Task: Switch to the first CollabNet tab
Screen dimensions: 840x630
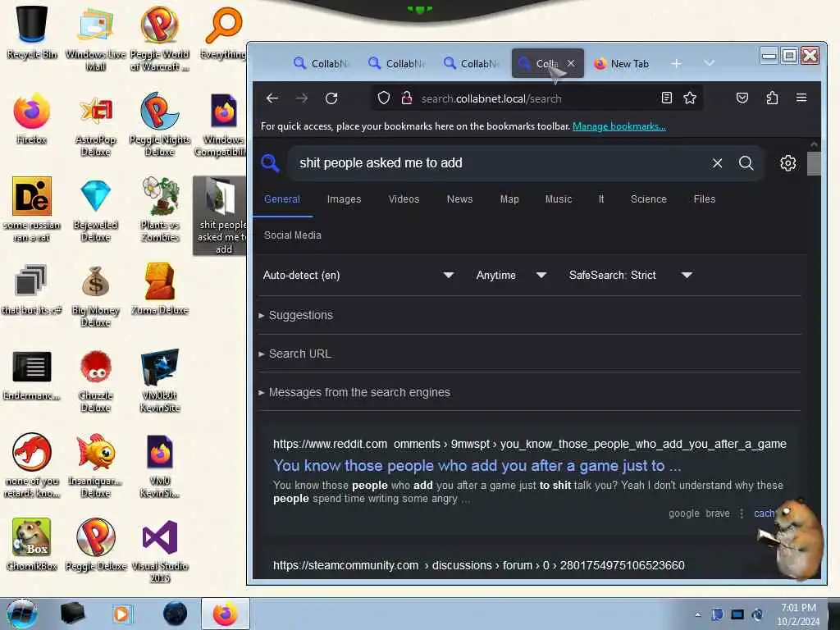Action: (322, 64)
